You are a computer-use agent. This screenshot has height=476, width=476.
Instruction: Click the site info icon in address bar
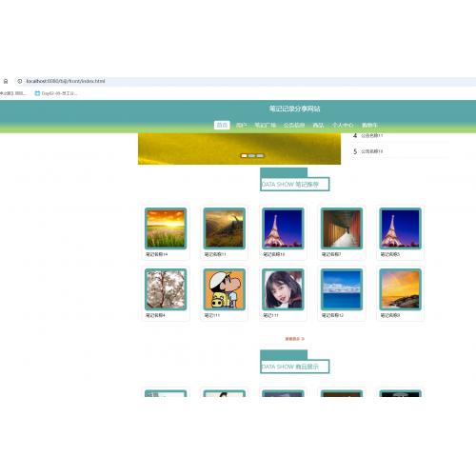point(20,81)
